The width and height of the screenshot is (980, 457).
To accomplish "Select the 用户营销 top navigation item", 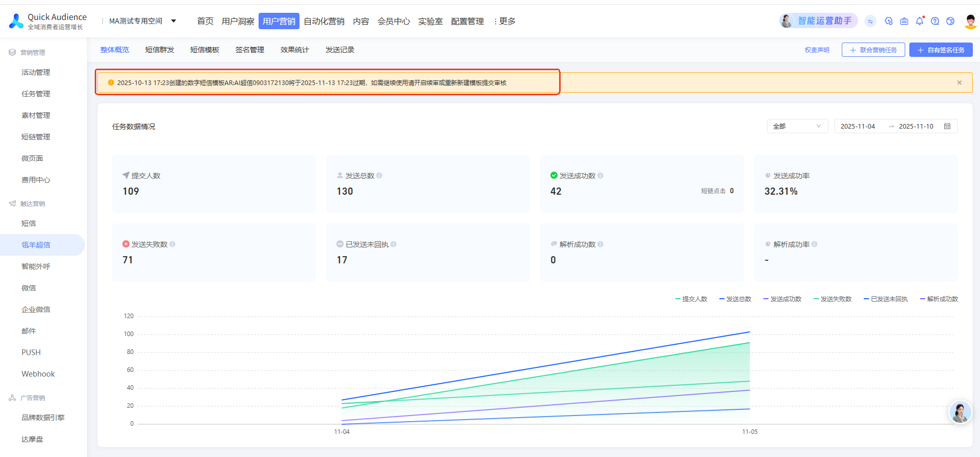I will pos(279,21).
